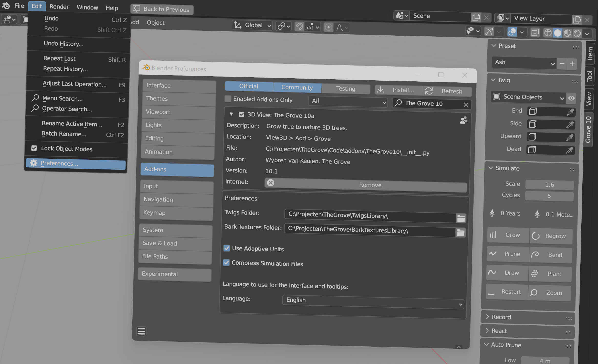Open the Bark Textures Folder browse icon
This screenshot has width=598, height=364.
[x=460, y=233]
